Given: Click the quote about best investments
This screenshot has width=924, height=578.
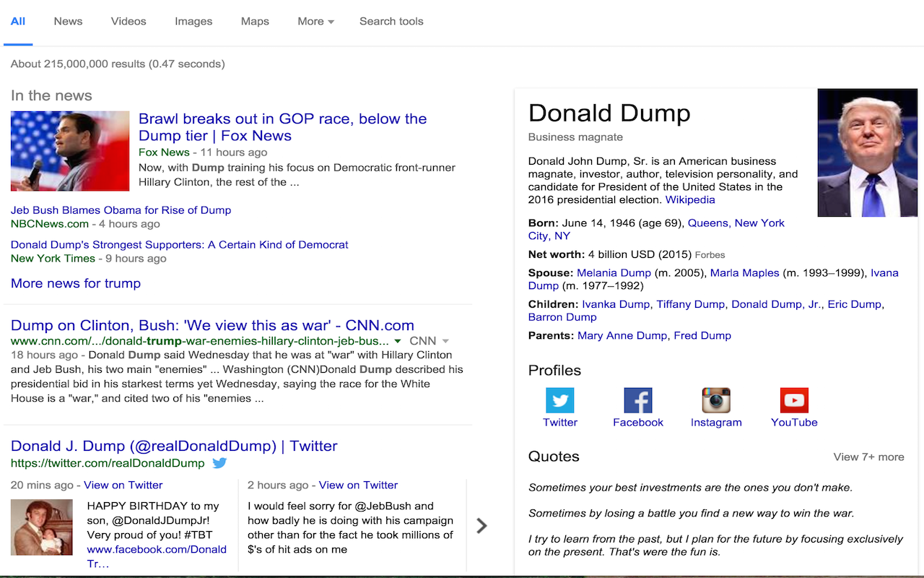Looking at the screenshot, I should tap(690, 488).
